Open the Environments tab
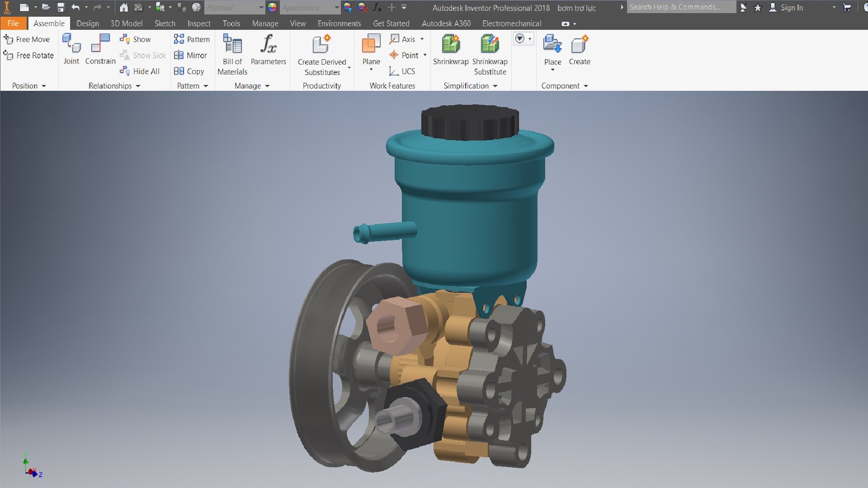This screenshot has height=488, width=868. coord(339,23)
